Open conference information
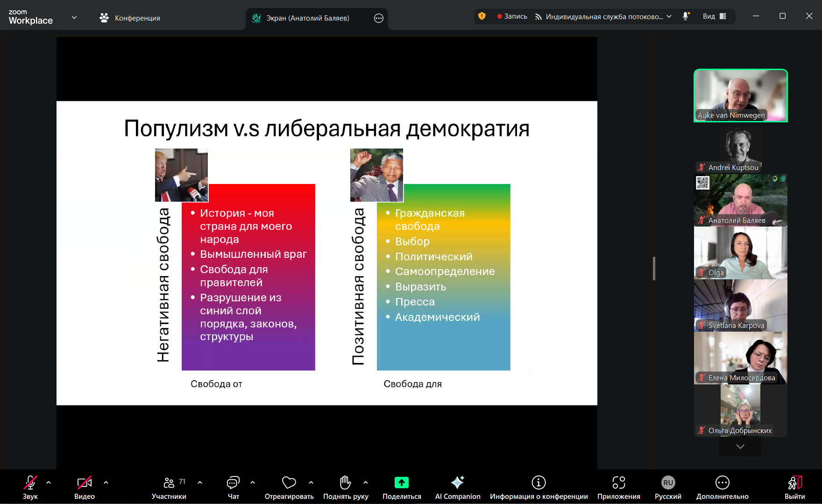This screenshot has width=822, height=504. pyautogui.click(x=539, y=487)
